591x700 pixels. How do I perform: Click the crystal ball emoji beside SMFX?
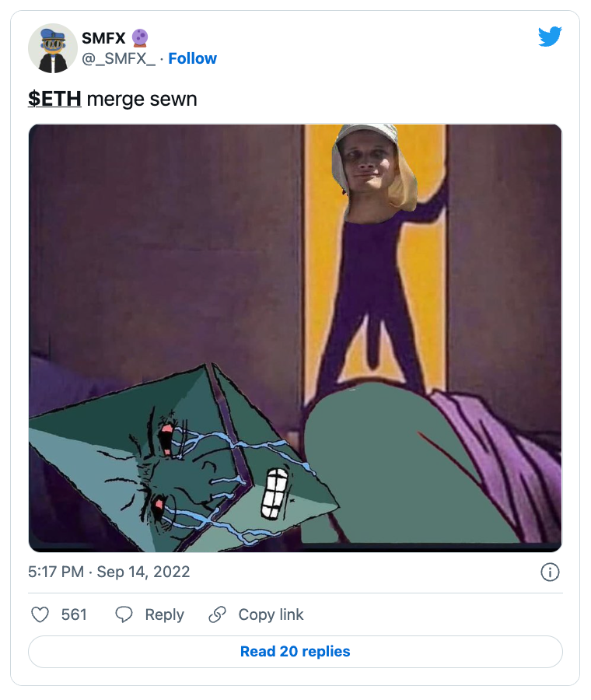(x=140, y=38)
